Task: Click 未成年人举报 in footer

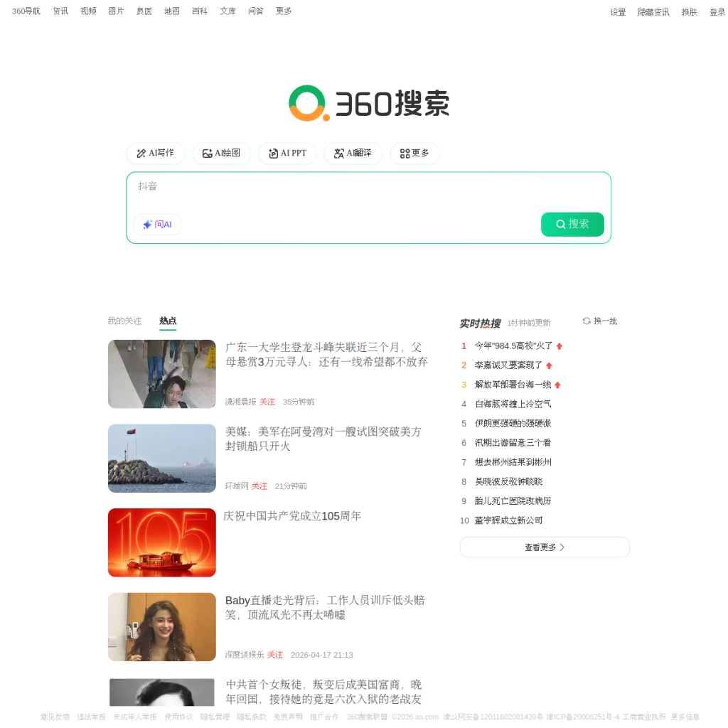Action: (x=135, y=717)
